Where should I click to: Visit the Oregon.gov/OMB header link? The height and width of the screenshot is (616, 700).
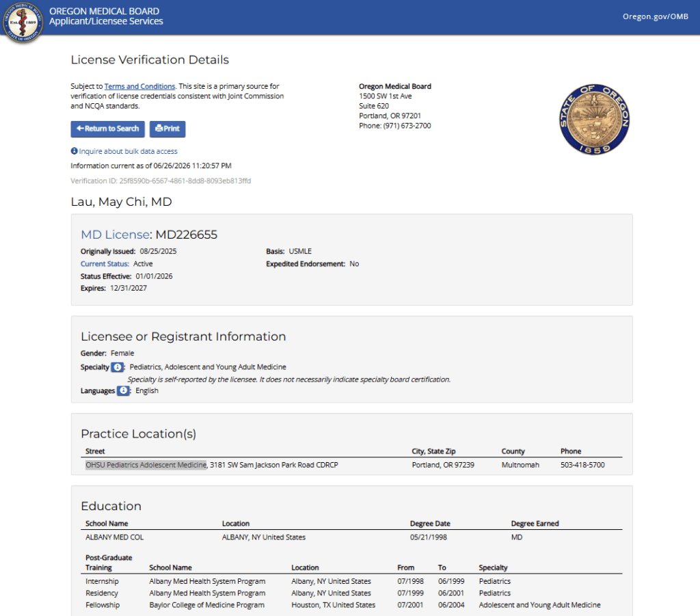[x=656, y=16]
